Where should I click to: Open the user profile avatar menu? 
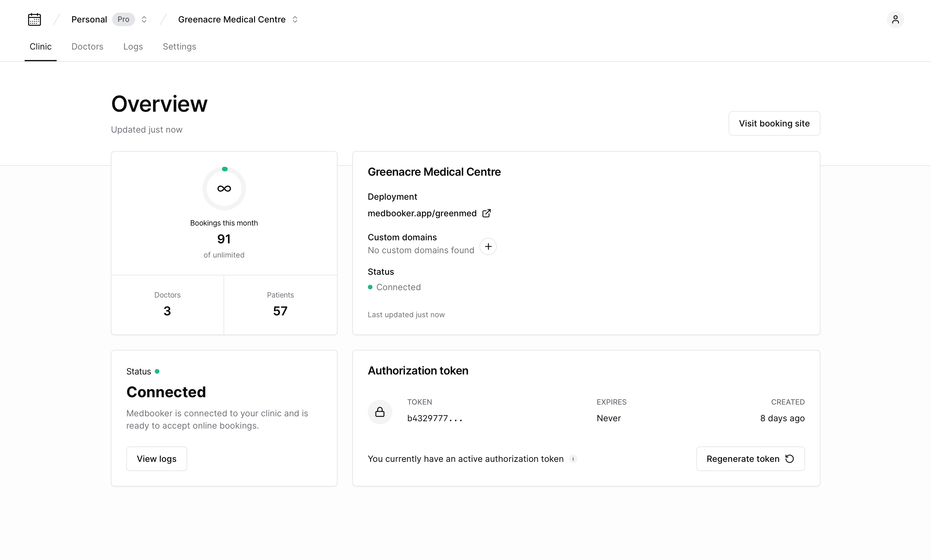896,19
